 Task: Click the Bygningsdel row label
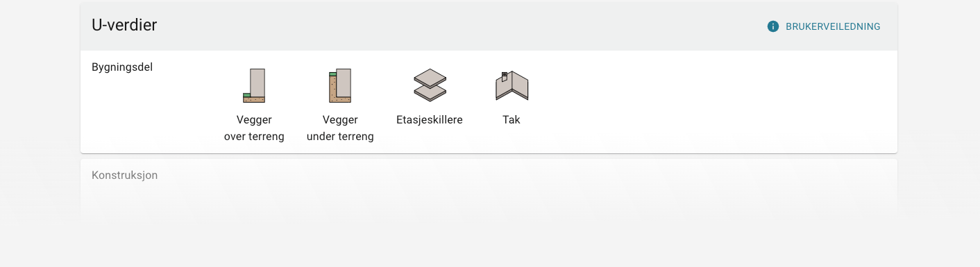(x=122, y=68)
